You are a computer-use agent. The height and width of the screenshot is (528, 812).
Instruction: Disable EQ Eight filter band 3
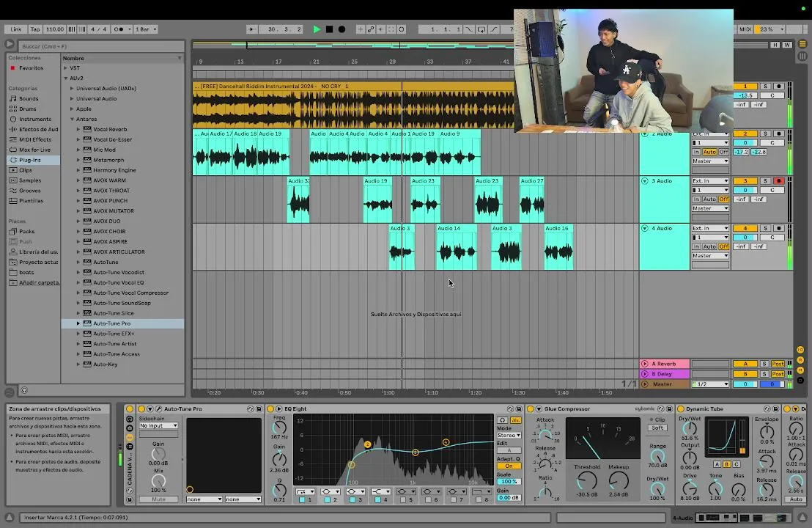point(353,499)
